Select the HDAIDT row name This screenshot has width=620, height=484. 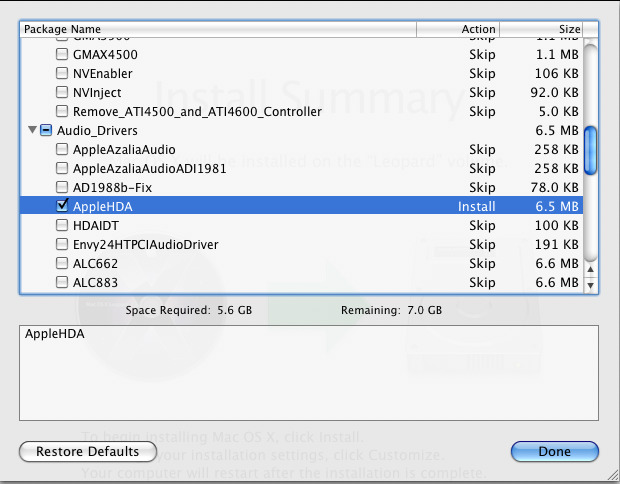point(96,225)
